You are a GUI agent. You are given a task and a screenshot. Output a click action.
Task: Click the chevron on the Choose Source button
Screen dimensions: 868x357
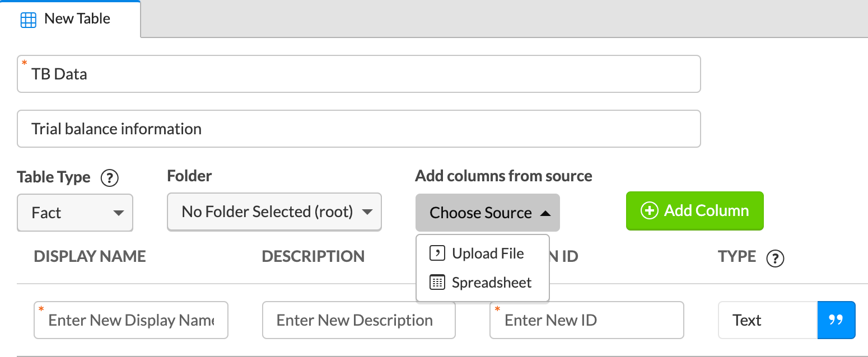coord(545,213)
